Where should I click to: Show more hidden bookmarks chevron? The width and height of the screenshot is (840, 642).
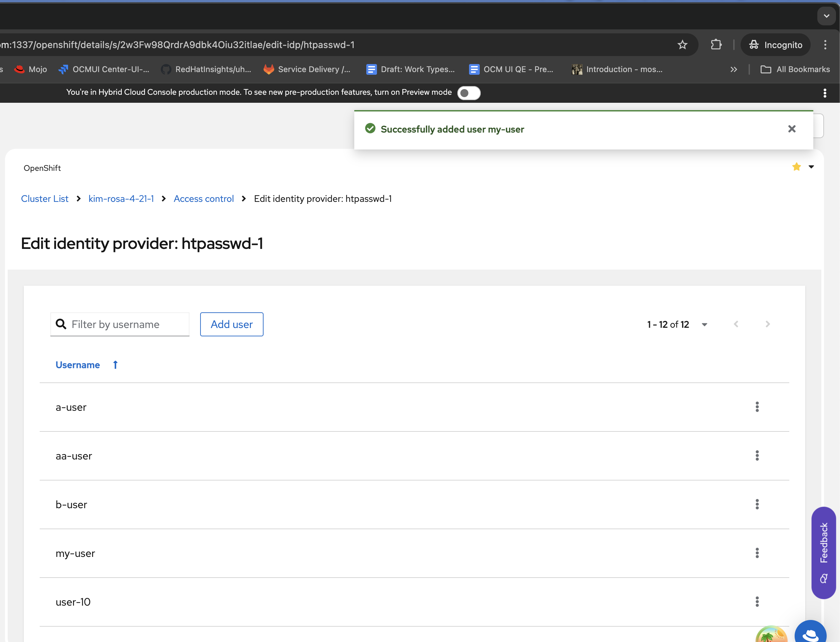(734, 69)
